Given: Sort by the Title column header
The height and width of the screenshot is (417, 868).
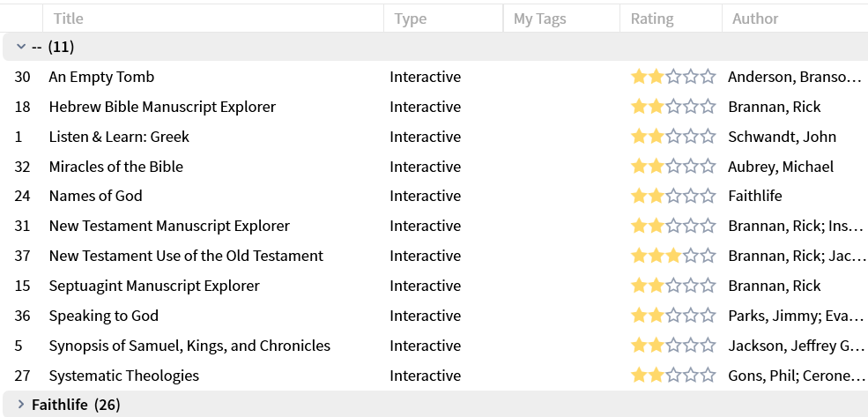Looking at the screenshot, I should click(69, 19).
